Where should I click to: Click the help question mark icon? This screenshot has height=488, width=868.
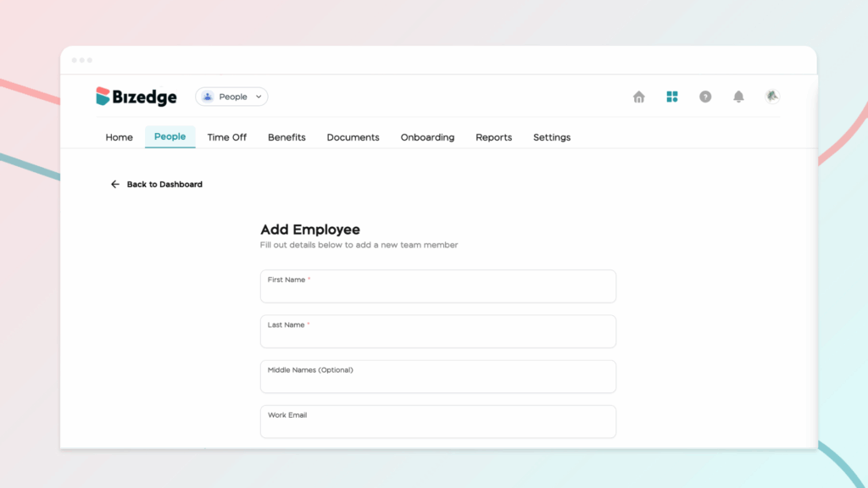(x=705, y=97)
